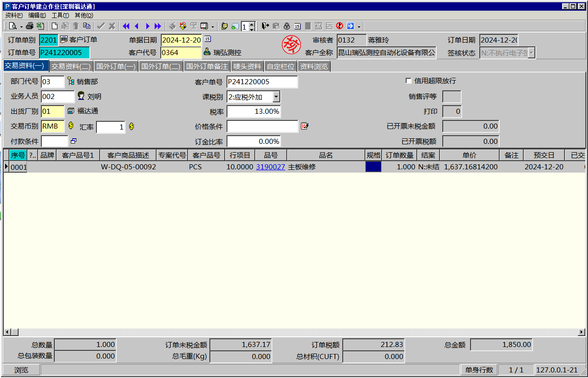
Task: Expand the 课税别 dropdown
Action: point(276,97)
